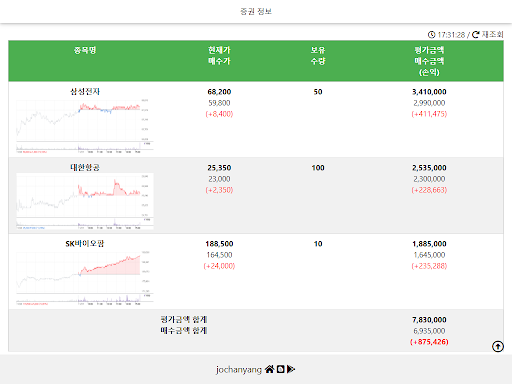
Task: Open the SK바이오팜 price chart thumbnail
Action: click(x=85, y=278)
